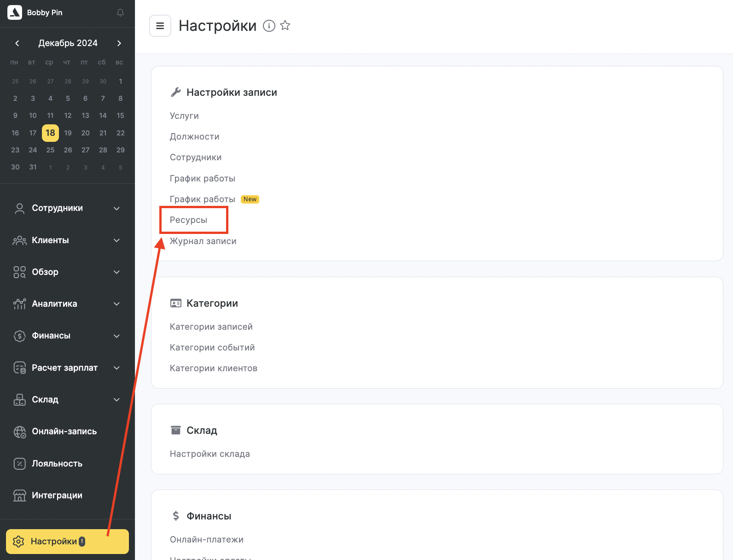Expand the Финансы sidebar chevron

(117, 336)
